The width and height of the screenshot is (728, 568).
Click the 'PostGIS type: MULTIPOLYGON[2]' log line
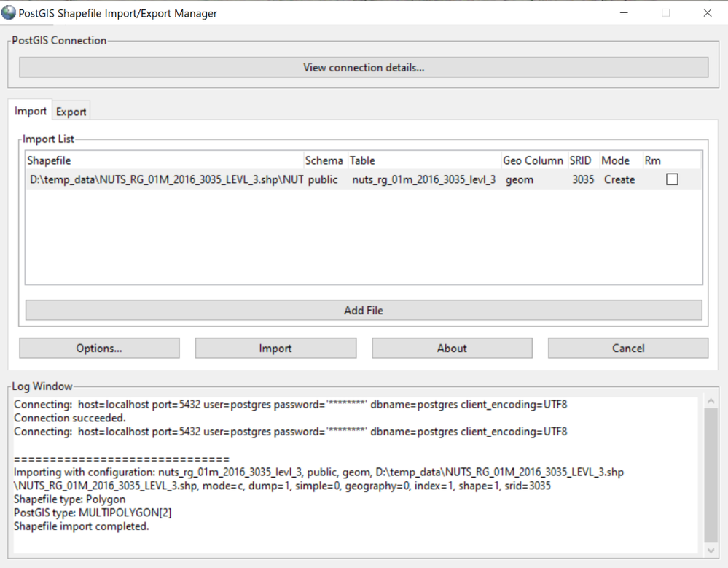pyautogui.click(x=93, y=513)
